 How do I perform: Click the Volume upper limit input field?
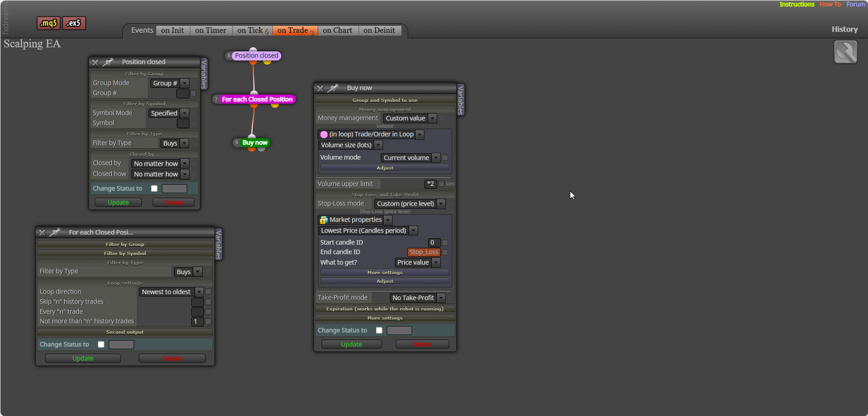[x=430, y=184]
